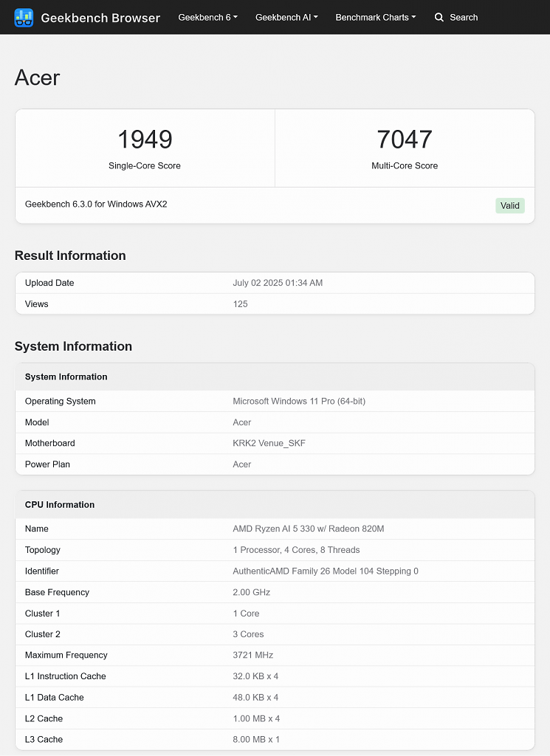Screen dimensions: 550x756
Task: Select the Views value 125
Action: pyautogui.click(x=240, y=304)
